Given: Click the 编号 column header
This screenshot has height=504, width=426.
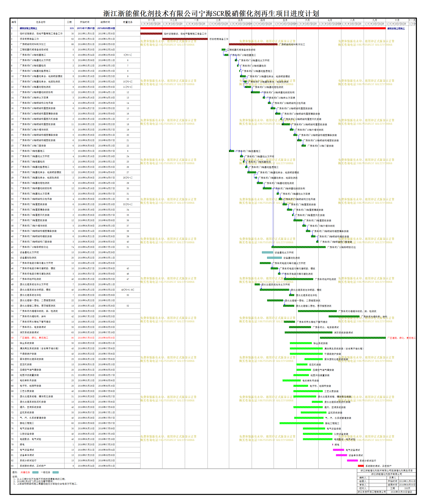Looking at the screenshot, I should pyautogui.click(x=14, y=22).
